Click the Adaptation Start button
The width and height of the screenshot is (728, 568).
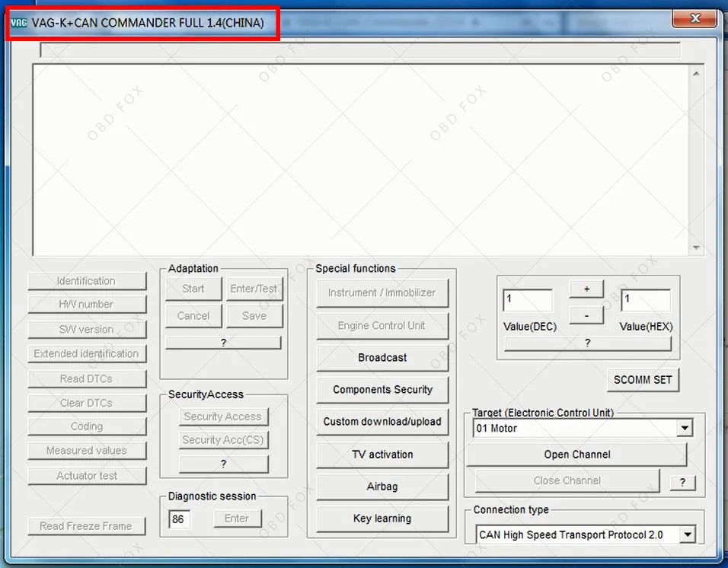click(193, 289)
